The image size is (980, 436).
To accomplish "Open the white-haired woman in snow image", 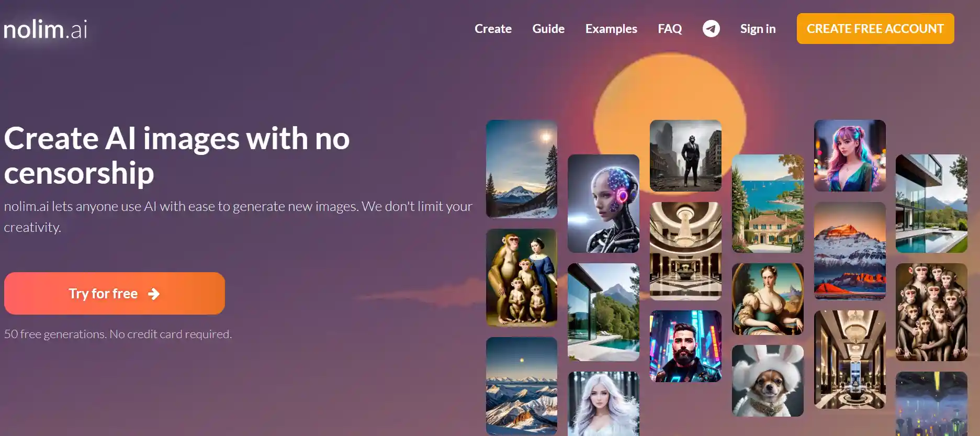I will (x=603, y=404).
